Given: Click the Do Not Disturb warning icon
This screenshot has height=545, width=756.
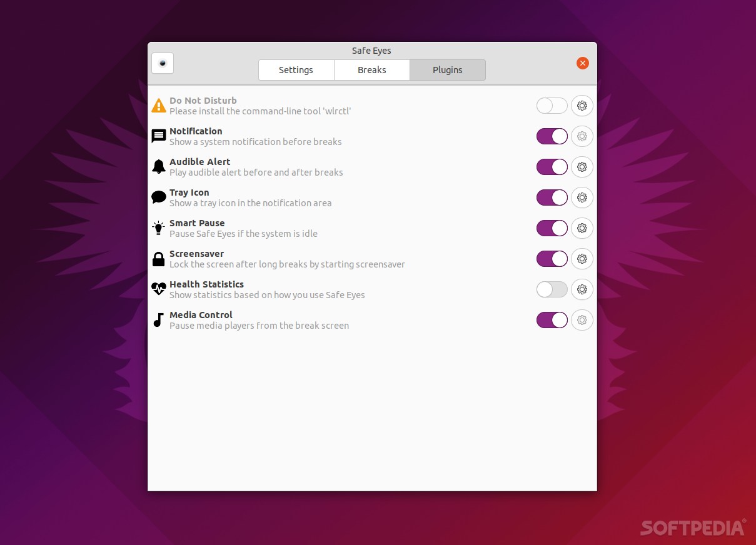Looking at the screenshot, I should pos(158,106).
